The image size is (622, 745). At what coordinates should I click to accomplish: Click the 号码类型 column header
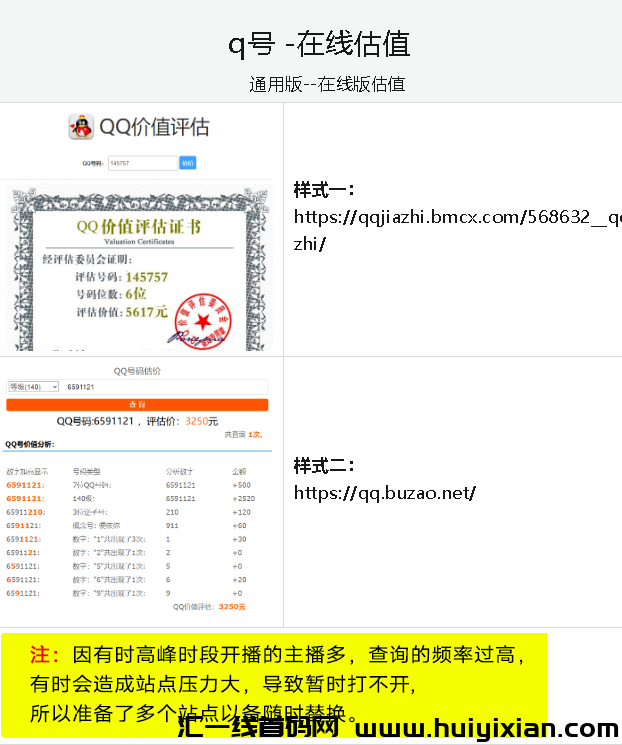86,471
